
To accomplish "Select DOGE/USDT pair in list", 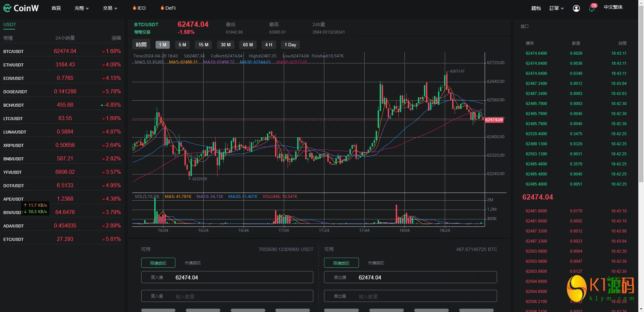I will point(62,92).
